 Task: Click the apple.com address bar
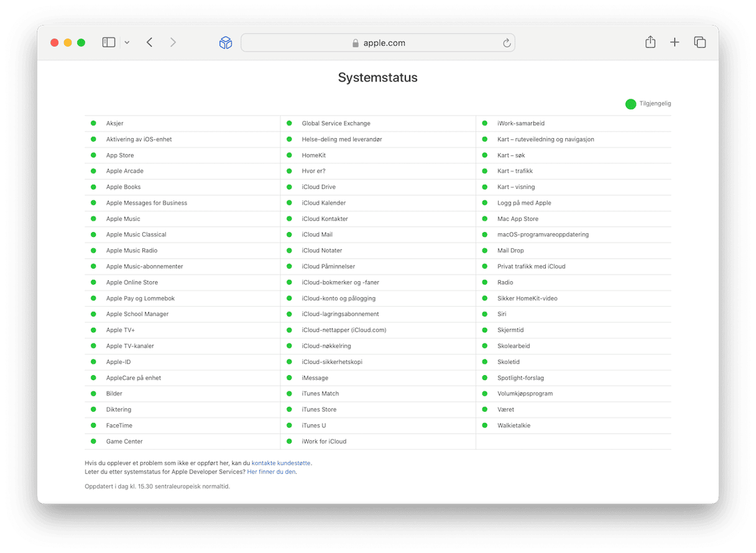378,43
